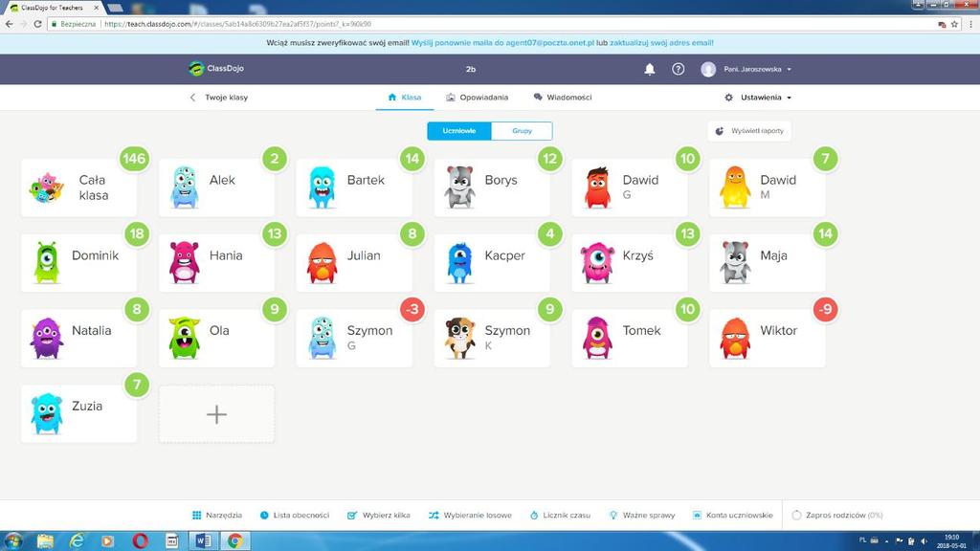The height and width of the screenshot is (551, 980).
Task: Click Wybieranie losowe random picker
Action: (470, 516)
